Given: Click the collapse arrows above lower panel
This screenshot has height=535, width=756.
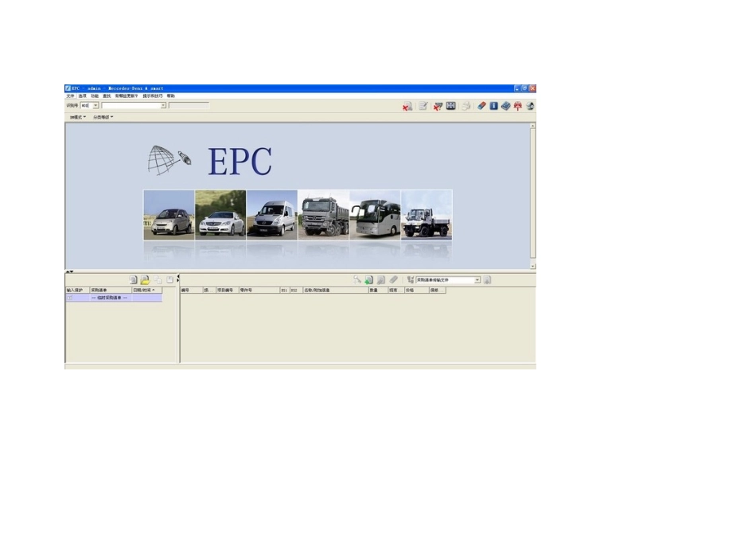Looking at the screenshot, I should click(69, 271).
